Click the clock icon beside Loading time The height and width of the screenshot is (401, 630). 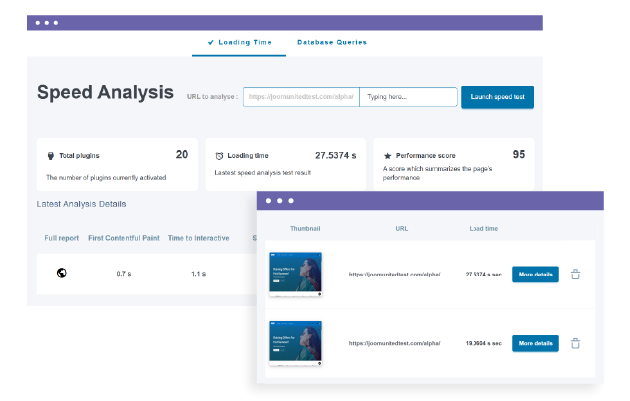(220, 156)
